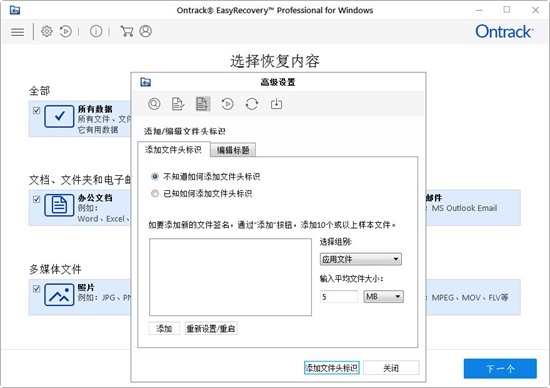The image size is (550, 388).
Task: Select the add header settings icon in dialog
Action: tap(203, 104)
